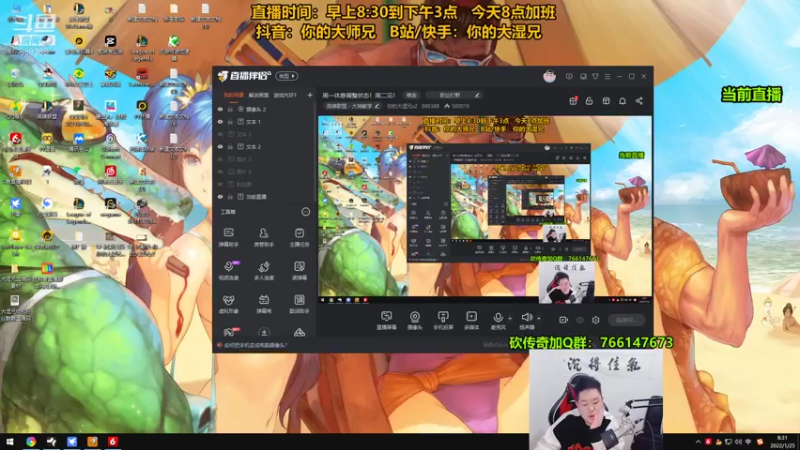The height and width of the screenshot is (450, 800).
Task: Click the padlock icon in top-right toolbar
Action: click(x=589, y=101)
